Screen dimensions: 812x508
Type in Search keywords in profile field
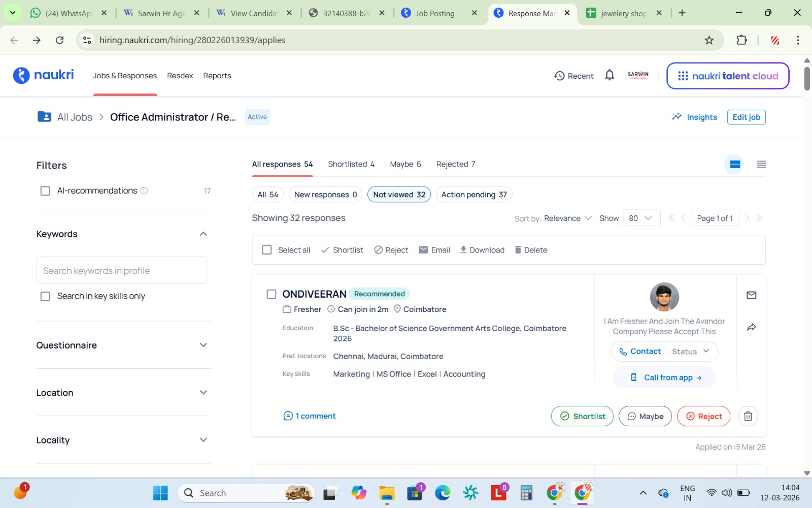[122, 271]
